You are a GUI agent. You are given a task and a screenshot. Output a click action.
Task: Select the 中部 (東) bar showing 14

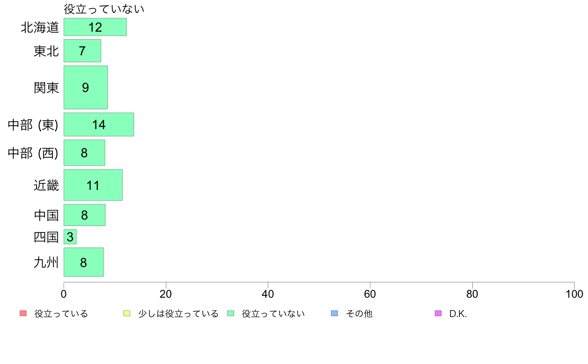[x=98, y=125]
